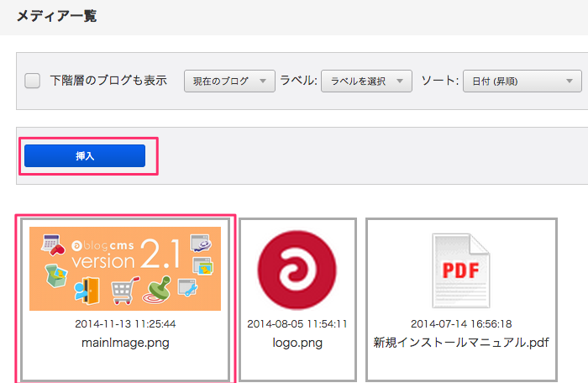Click the logo.png file name

coord(297,343)
